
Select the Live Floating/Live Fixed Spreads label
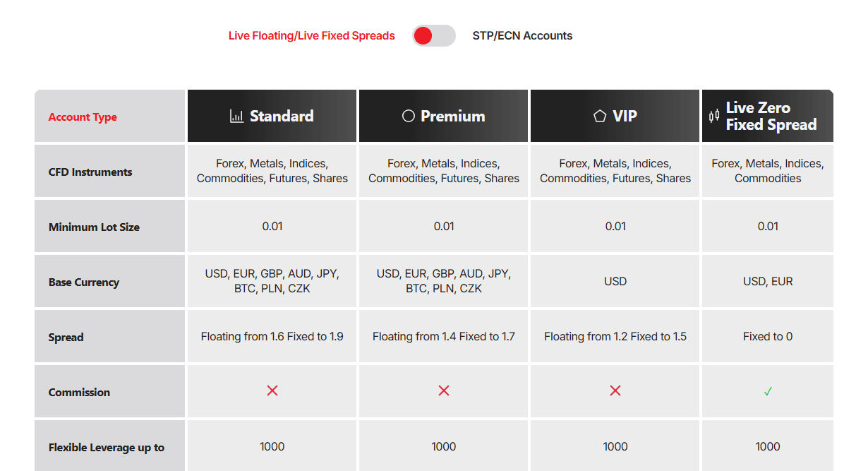point(312,36)
